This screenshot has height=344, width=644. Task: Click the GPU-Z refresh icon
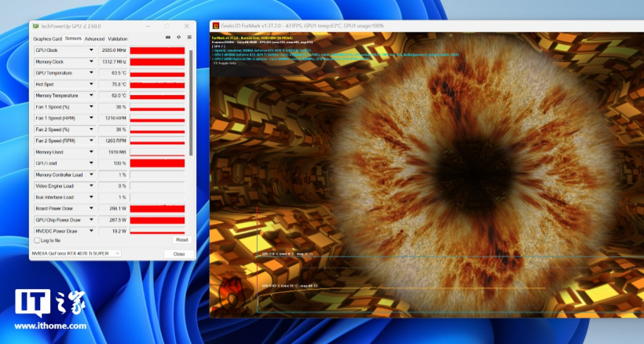(x=177, y=38)
